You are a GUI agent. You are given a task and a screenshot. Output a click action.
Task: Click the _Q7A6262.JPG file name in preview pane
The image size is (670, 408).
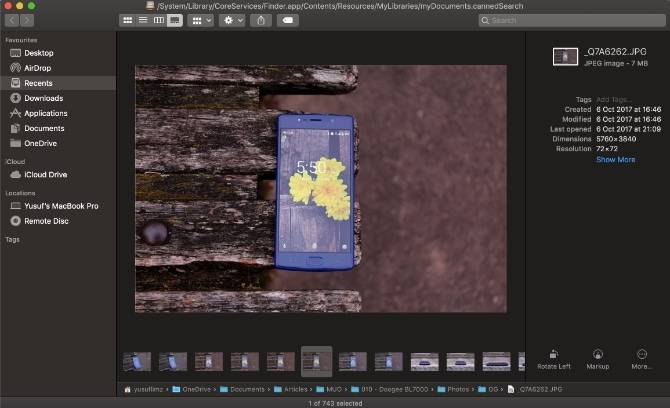(615, 52)
